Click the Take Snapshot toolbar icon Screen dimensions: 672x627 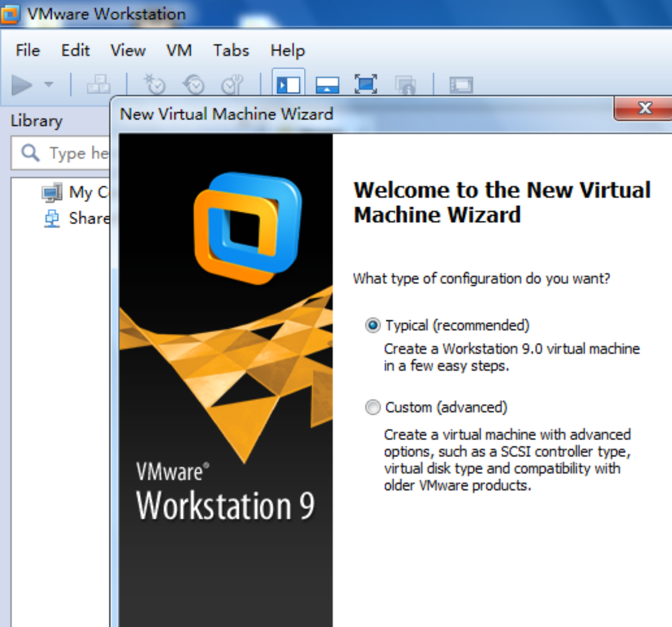click(155, 84)
